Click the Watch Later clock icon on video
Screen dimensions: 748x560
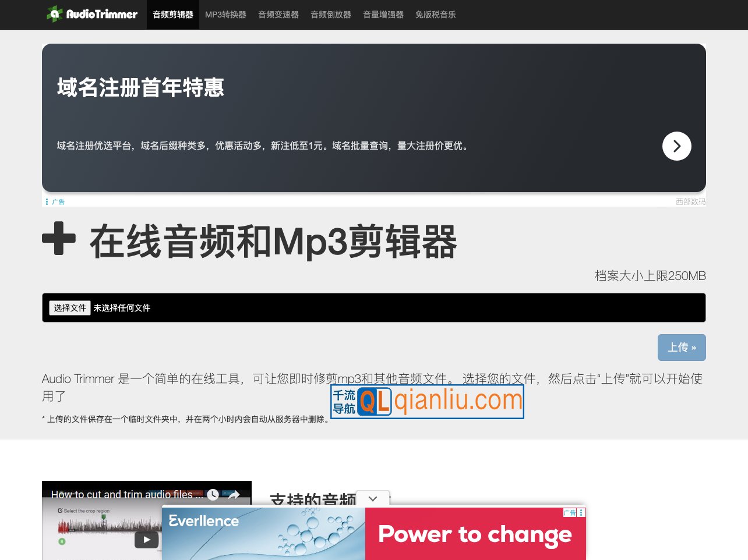213,495
